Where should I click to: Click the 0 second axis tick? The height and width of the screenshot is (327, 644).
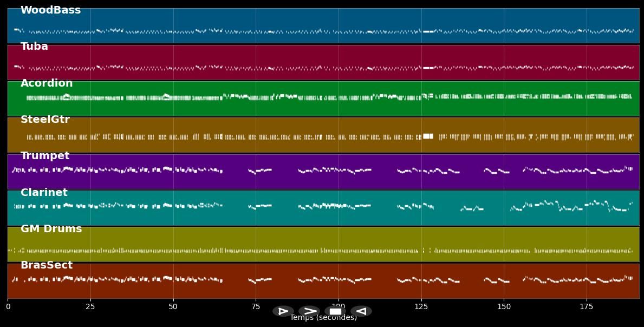tap(8, 307)
